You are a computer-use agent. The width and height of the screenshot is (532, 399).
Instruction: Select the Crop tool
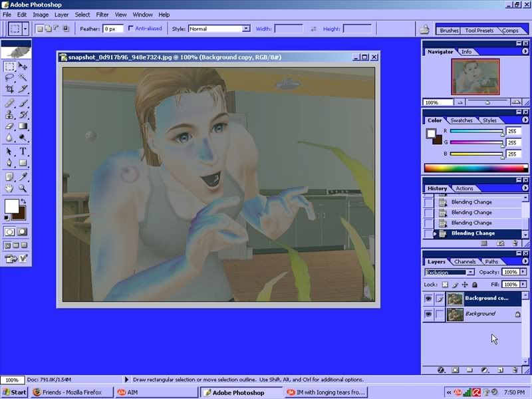(x=9, y=89)
